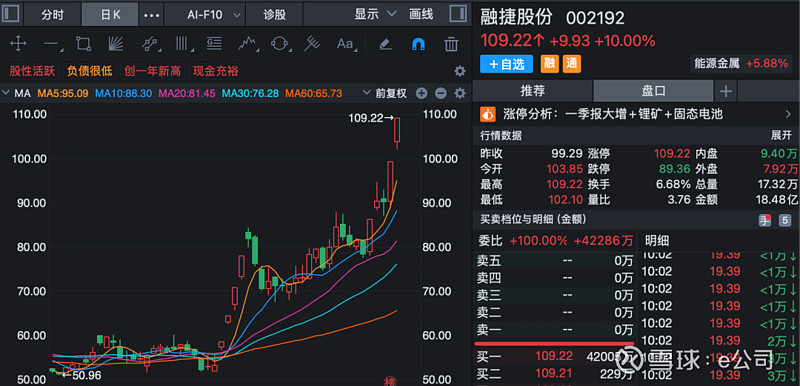
Task: Click the 卖一 ask row
Action: point(554,330)
